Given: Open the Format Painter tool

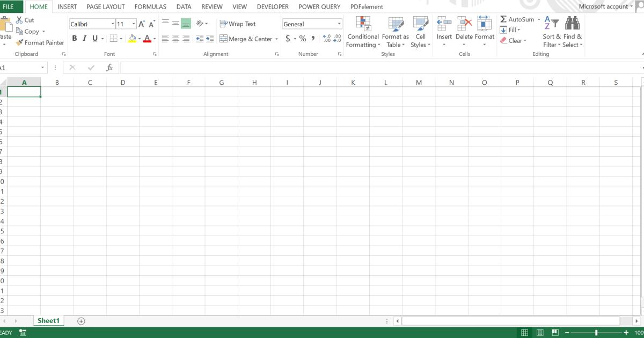Looking at the screenshot, I should coord(40,42).
